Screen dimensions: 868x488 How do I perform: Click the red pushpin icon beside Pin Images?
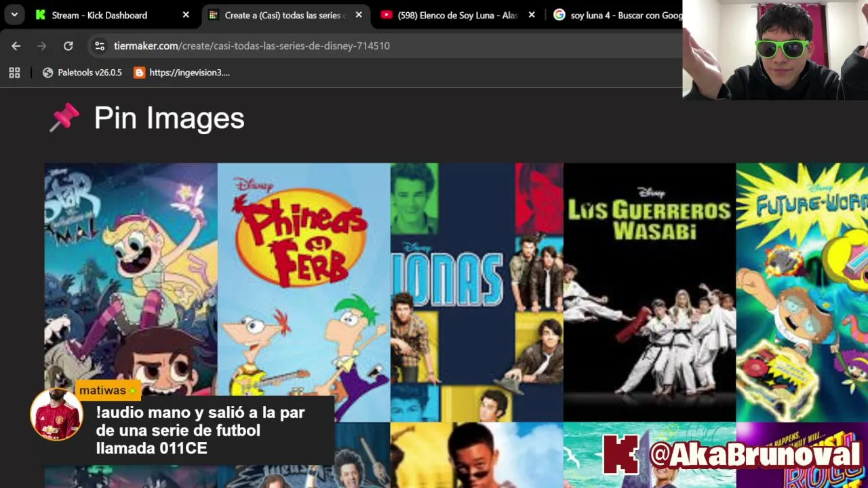65,118
